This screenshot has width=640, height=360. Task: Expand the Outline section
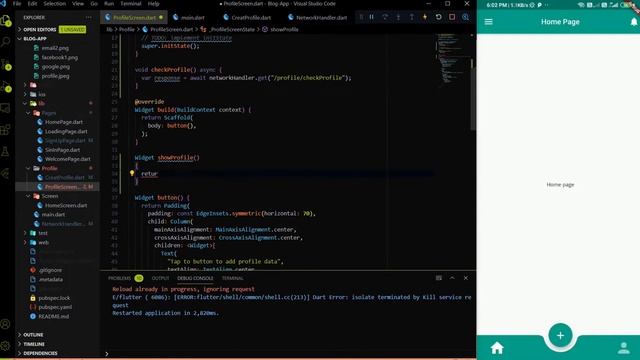point(57,335)
